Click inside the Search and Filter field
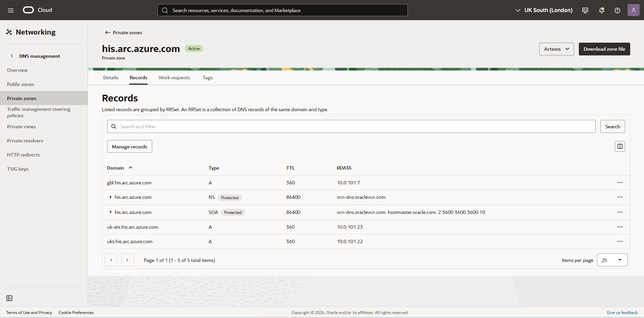 [302, 126]
